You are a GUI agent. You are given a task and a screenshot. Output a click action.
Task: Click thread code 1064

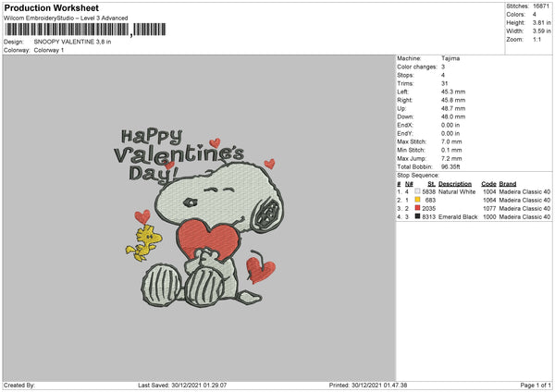point(489,200)
